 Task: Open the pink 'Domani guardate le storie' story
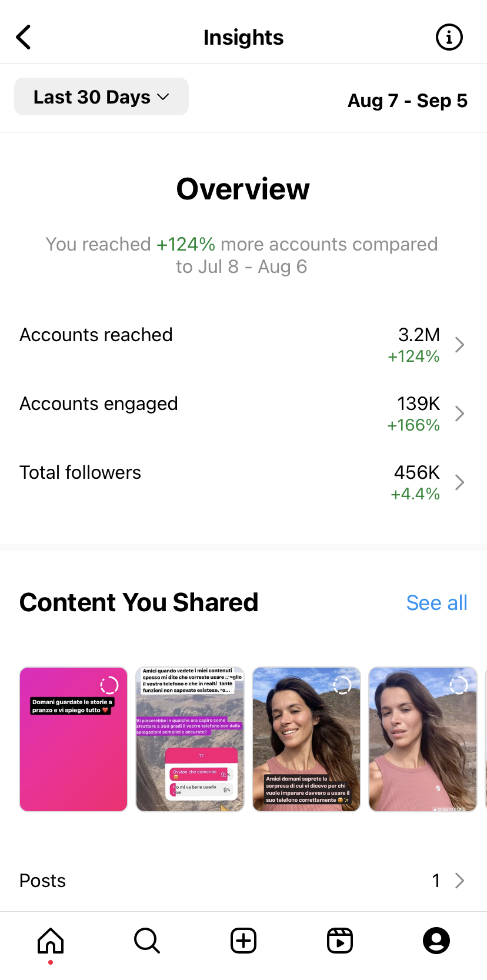[74, 739]
